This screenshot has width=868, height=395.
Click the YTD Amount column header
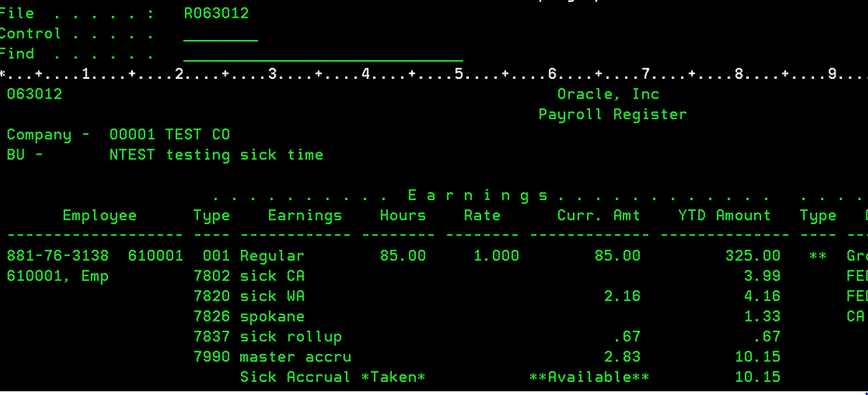coord(724,216)
